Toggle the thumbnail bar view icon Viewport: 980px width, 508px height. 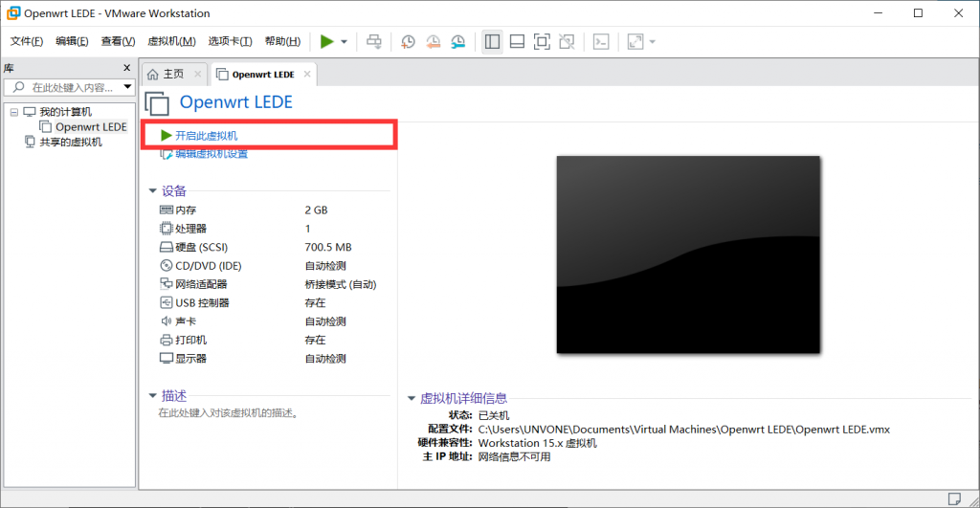pos(517,42)
